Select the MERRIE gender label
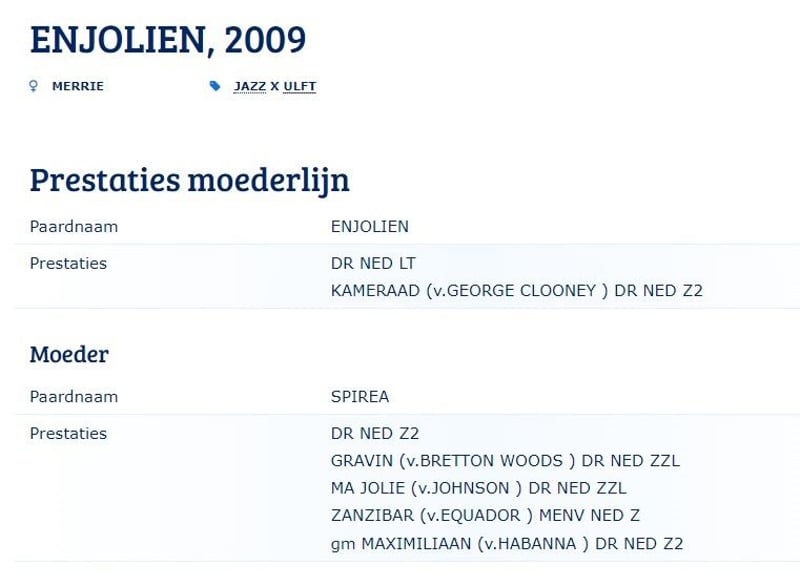Viewport: 800px width, 586px height. (x=78, y=86)
